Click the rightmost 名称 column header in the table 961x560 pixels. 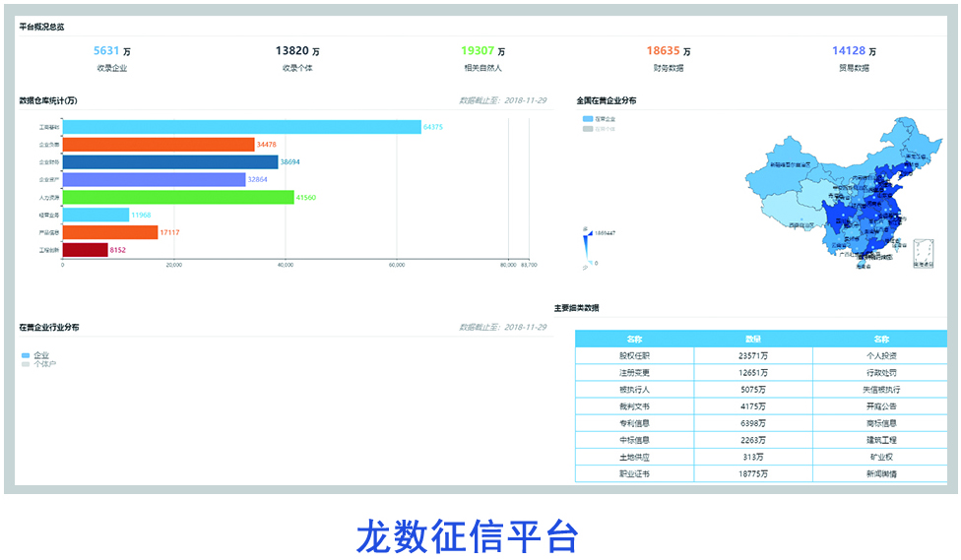[x=880, y=339]
